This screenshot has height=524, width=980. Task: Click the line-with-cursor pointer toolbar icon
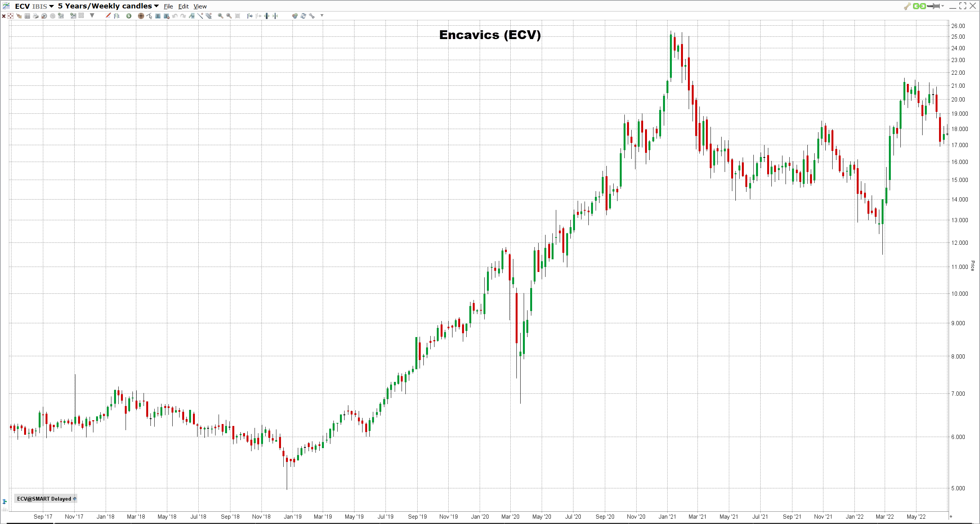pos(149,16)
